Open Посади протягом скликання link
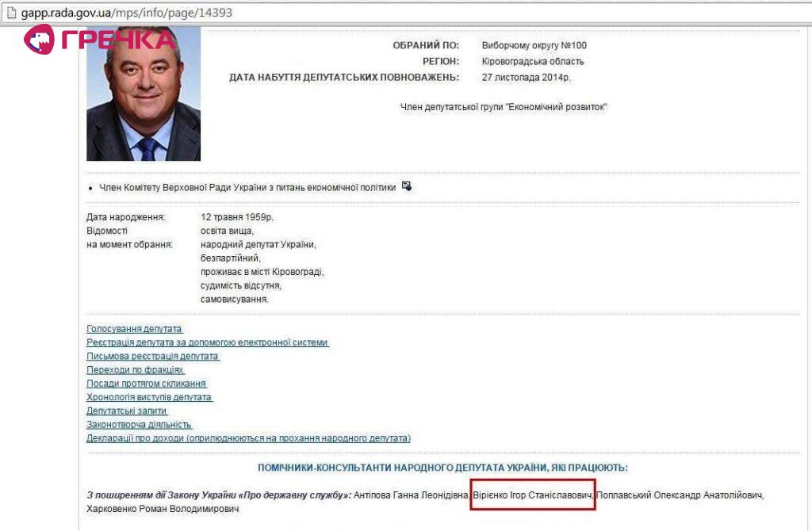812x531 pixels. (x=146, y=384)
